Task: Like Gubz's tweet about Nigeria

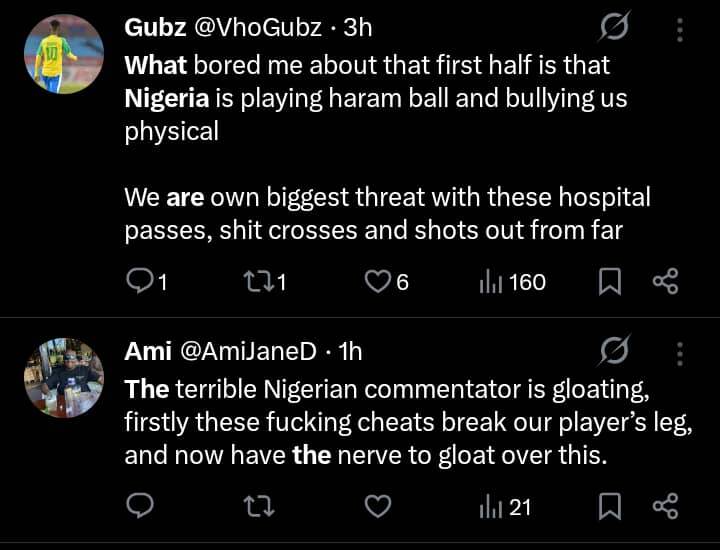Action: coord(377,282)
